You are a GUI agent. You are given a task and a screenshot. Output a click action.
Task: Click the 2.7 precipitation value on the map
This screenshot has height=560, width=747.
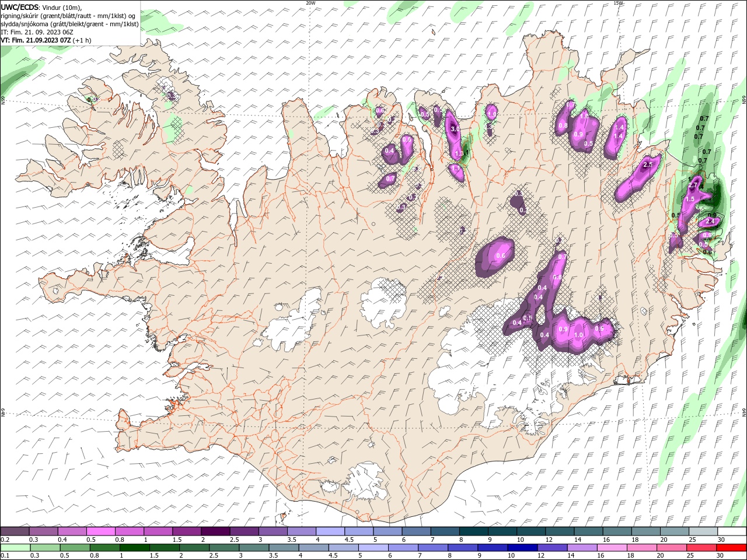(x=693, y=185)
